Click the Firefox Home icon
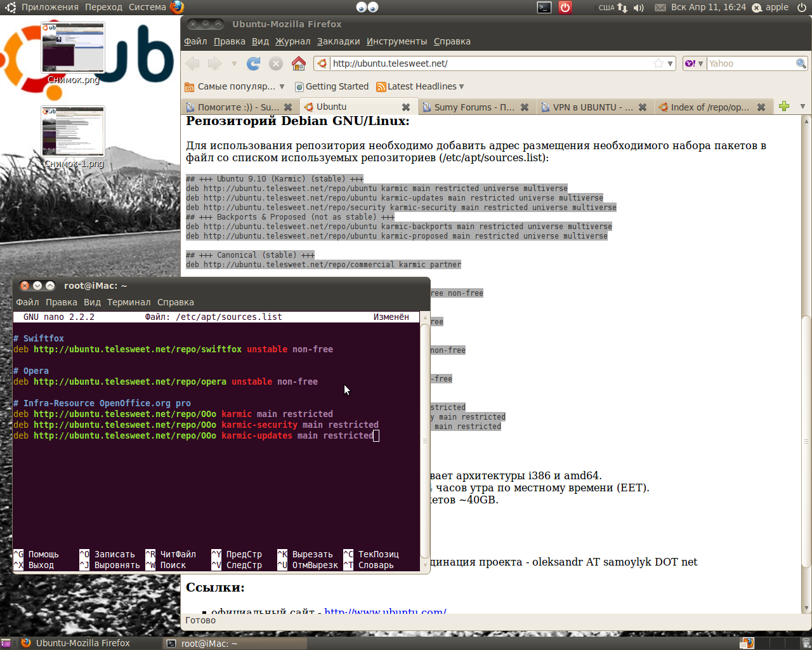Image resolution: width=812 pixels, height=650 pixels. click(x=299, y=63)
